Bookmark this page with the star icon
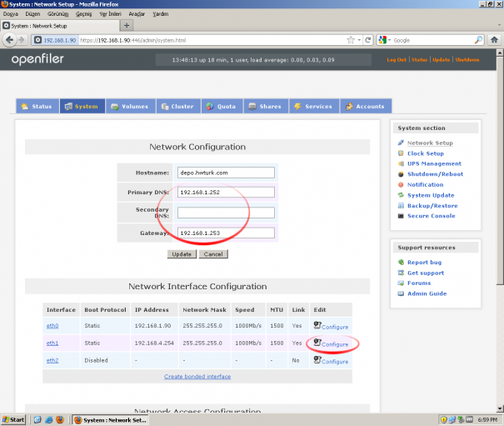Screen dimensions: 504x426 point(351,40)
